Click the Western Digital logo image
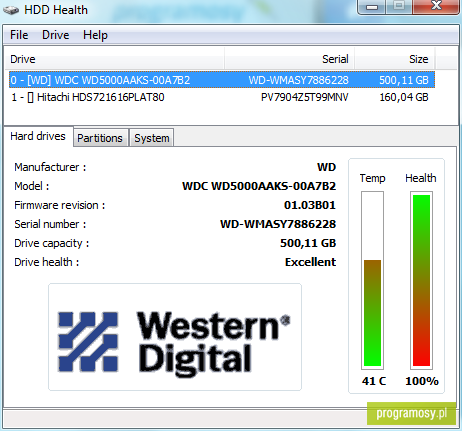 pyautogui.click(x=175, y=337)
